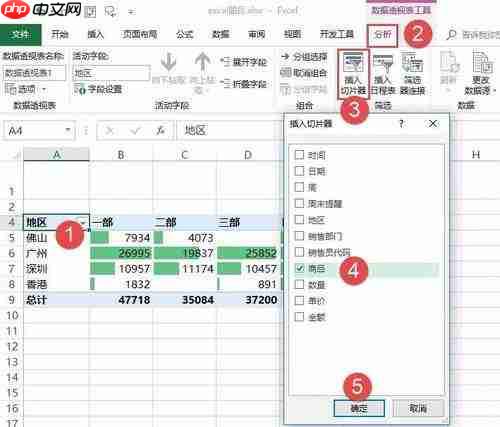This screenshot has height=427, width=500.
Task: Click Collapse Field in ribbon
Action: tap(244, 84)
